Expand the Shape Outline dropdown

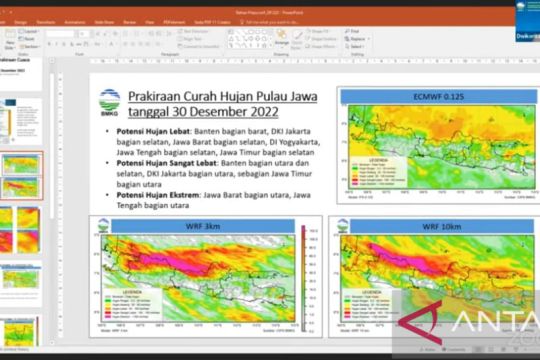tap(322, 39)
